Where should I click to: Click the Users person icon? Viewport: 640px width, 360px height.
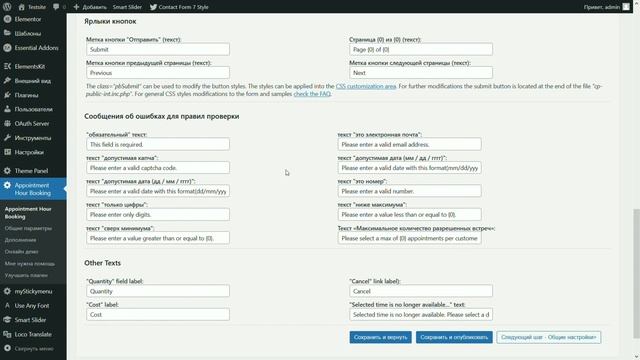(7, 109)
